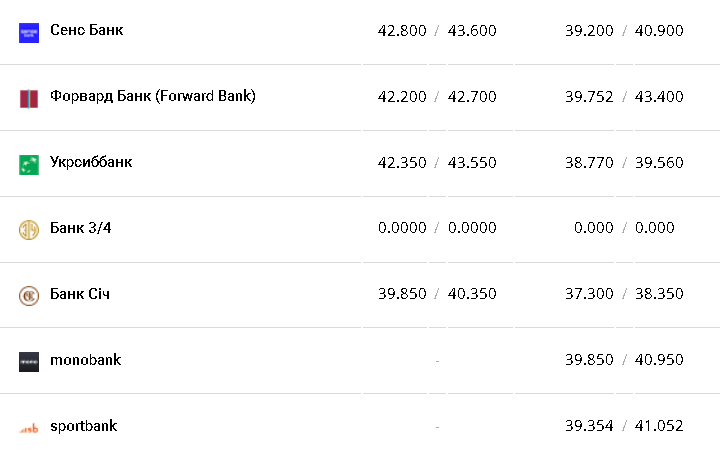Click the Форвард Банк logo icon
This screenshot has width=720, height=457.
point(28,98)
